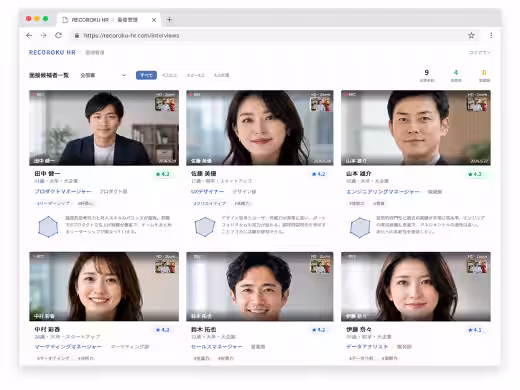
Task: Reload the page with the refresh icon
Action: click(x=58, y=35)
